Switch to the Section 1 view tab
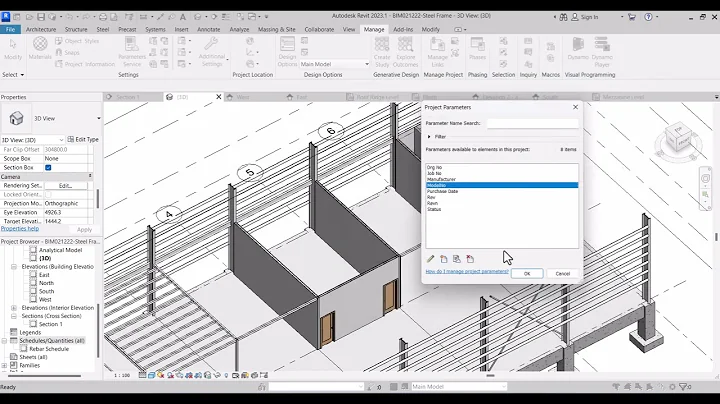Screen dimensions: 720x404 (x=127, y=97)
